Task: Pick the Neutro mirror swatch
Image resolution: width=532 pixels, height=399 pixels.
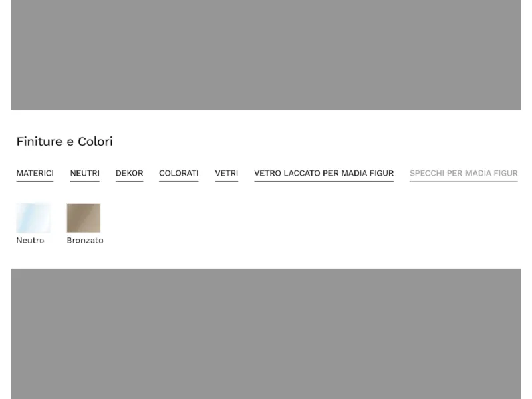Action: click(x=33, y=218)
